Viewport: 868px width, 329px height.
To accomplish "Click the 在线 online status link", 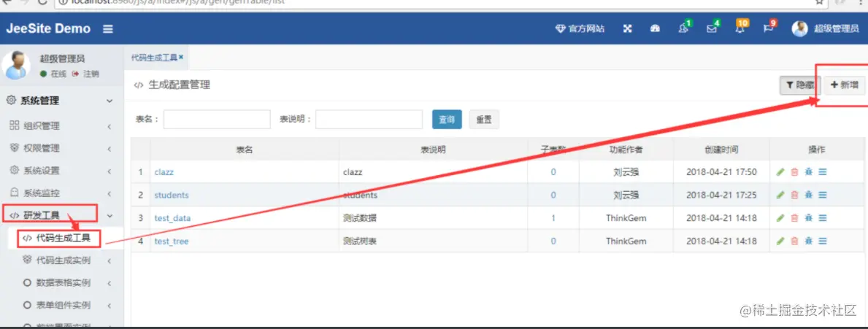I will [x=53, y=74].
